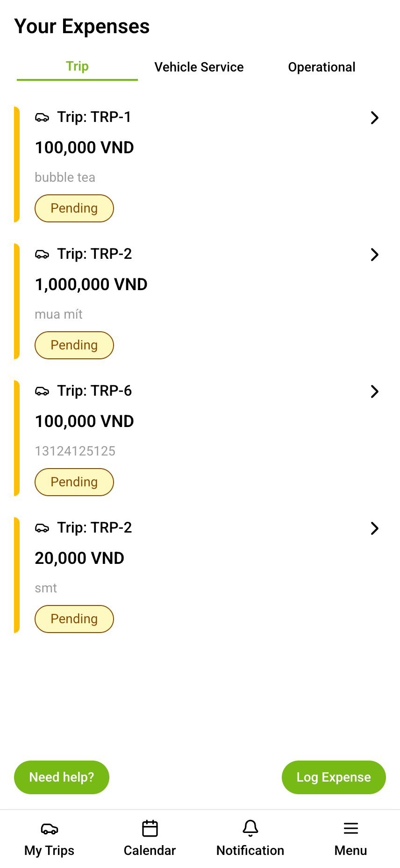Viewport: 400px width, 868px height.
Task: Tap the My Trips car icon
Action: coord(50,829)
